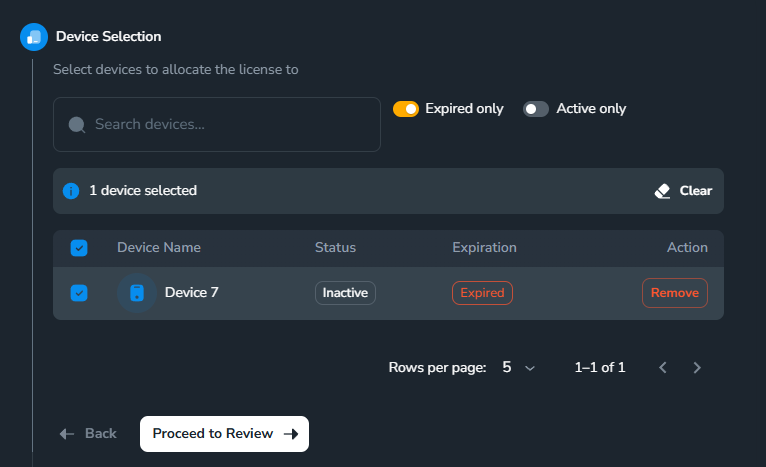
Task: Enable the Active only toggle
Action: pyautogui.click(x=536, y=109)
